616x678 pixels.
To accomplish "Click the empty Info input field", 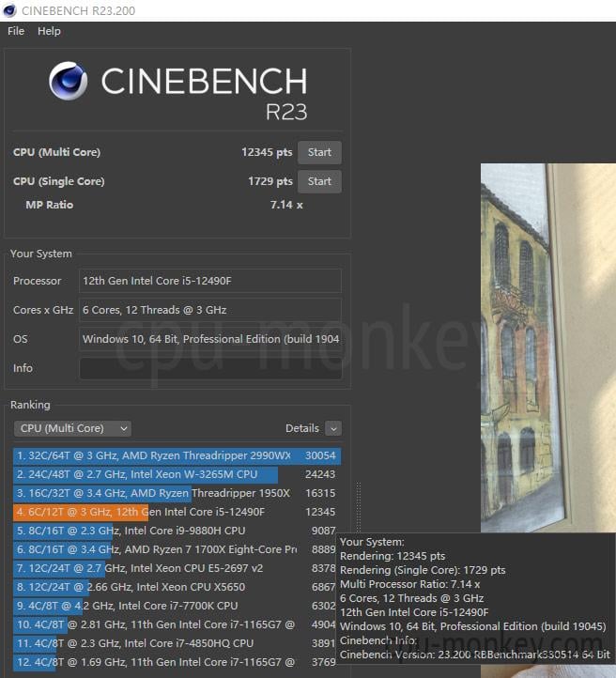I will click(210, 368).
